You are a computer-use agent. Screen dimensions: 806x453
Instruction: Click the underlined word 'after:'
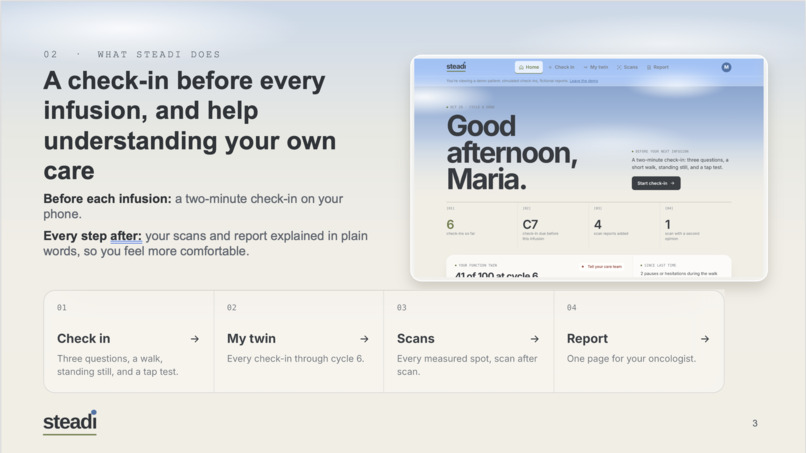[x=126, y=236]
